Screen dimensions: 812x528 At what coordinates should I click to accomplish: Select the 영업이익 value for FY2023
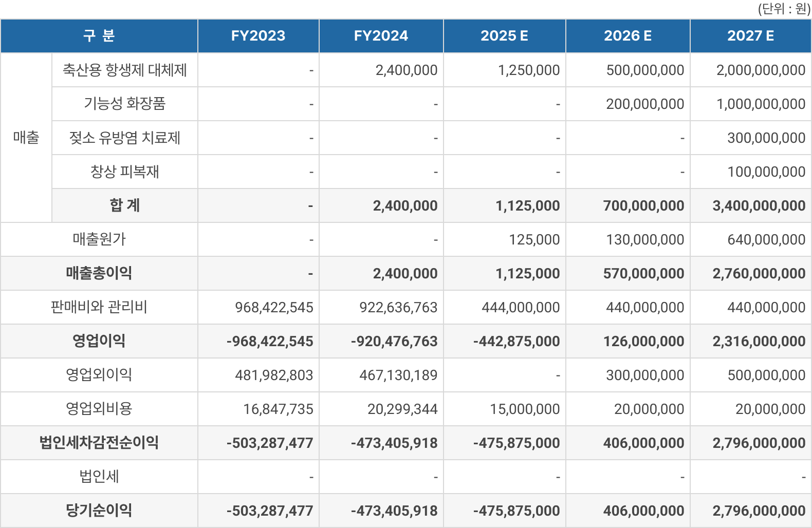(270, 341)
